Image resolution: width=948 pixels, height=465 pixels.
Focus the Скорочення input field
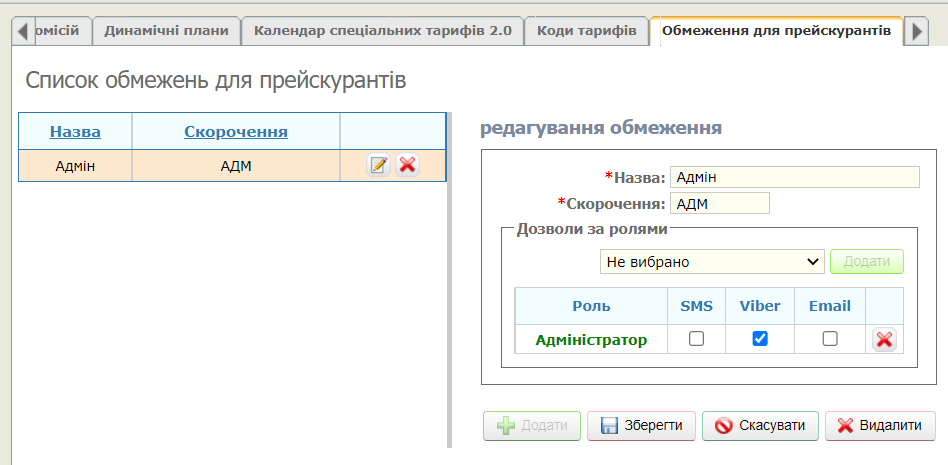tap(720, 204)
